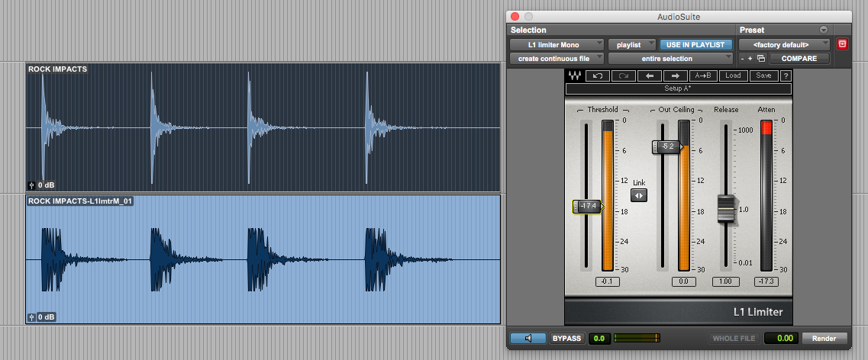Click the -0.1 threshold peak value box
This screenshot has height=360, width=868.
pyautogui.click(x=607, y=282)
